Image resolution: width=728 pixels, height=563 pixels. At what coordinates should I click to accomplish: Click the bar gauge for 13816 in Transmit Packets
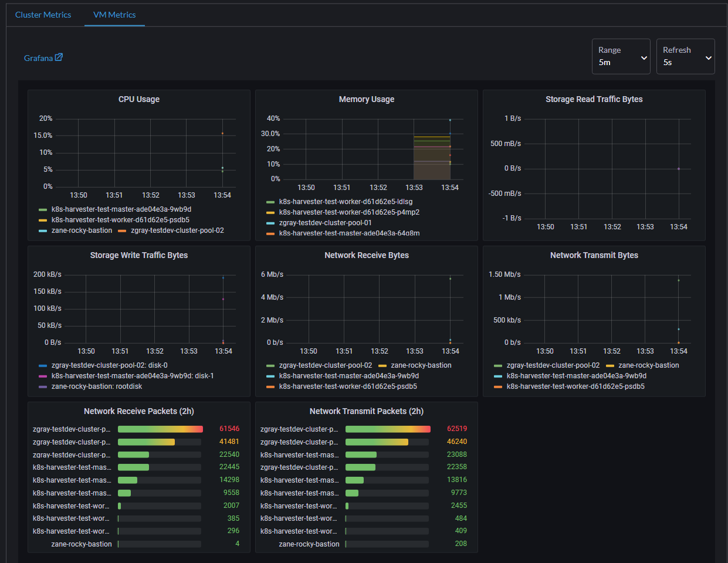(x=387, y=480)
